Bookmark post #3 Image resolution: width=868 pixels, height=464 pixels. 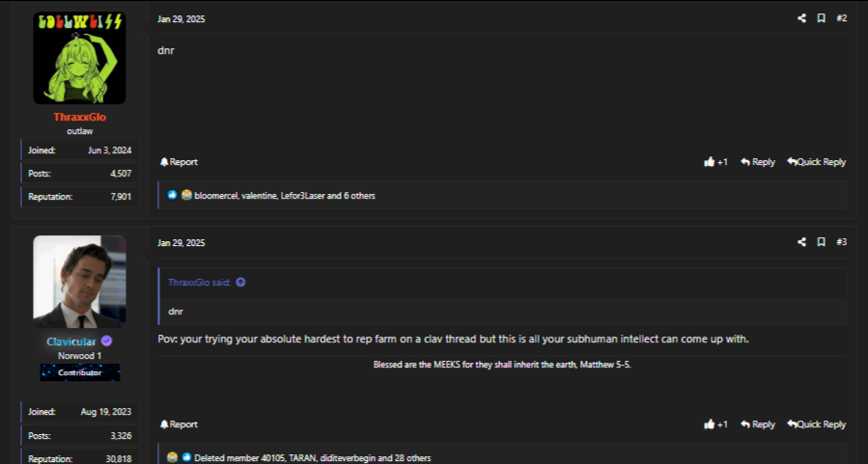pyautogui.click(x=821, y=241)
